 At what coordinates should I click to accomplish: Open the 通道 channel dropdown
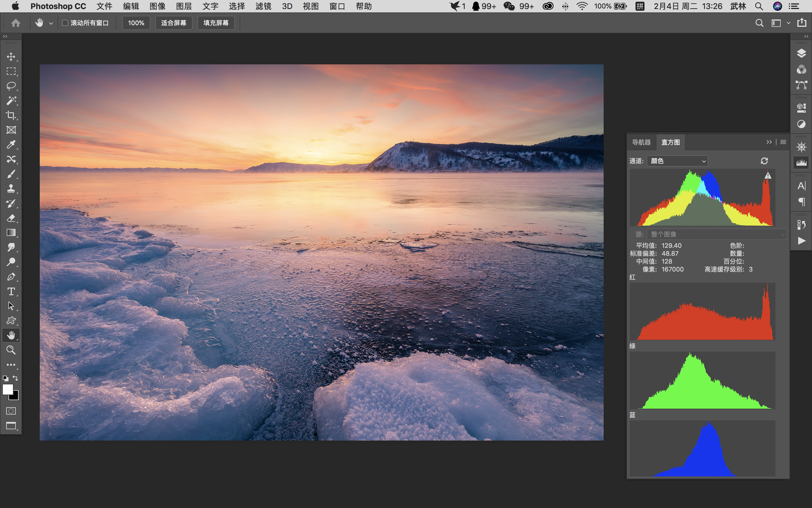678,161
